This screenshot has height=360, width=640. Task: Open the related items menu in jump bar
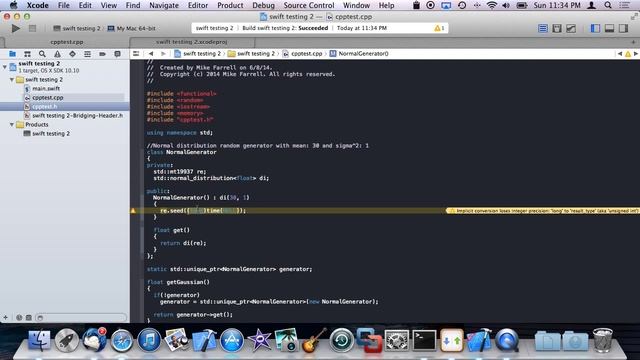[x=136, y=53]
